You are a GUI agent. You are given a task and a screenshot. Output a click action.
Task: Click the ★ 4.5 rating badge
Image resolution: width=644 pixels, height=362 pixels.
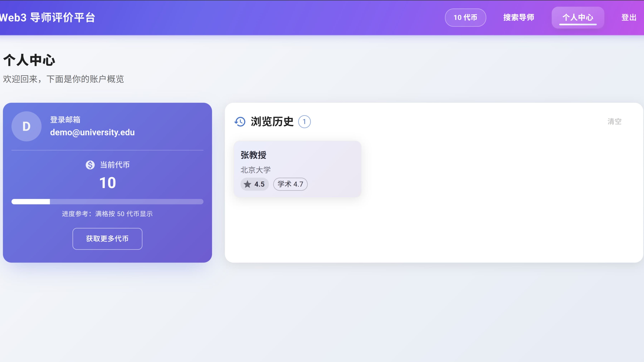(x=255, y=184)
